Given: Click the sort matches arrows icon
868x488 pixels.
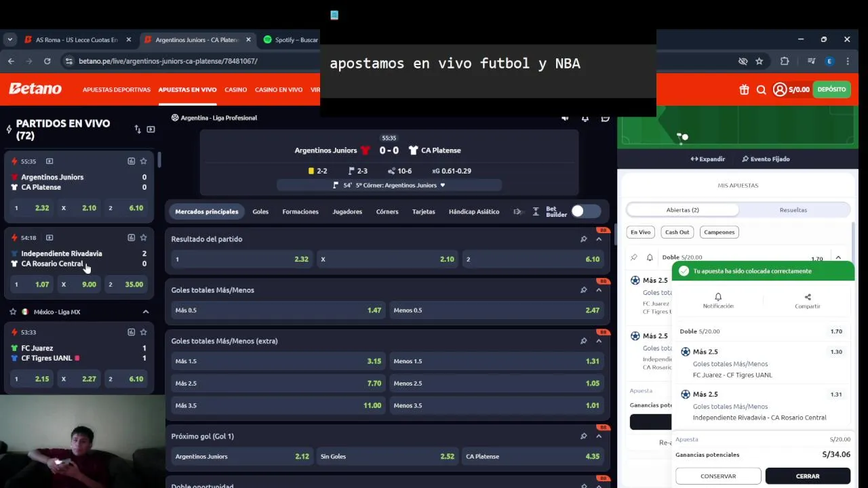Looking at the screenshot, I should point(138,129).
